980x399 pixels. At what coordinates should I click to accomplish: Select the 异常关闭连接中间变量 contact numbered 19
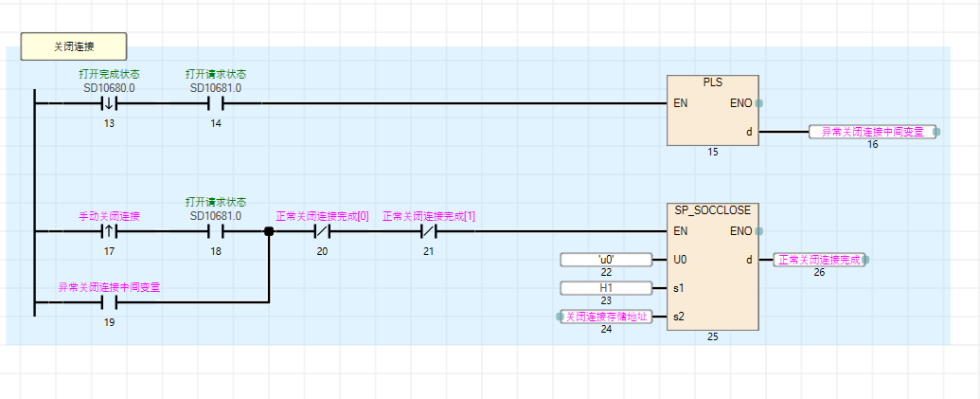tap(109, 303)
